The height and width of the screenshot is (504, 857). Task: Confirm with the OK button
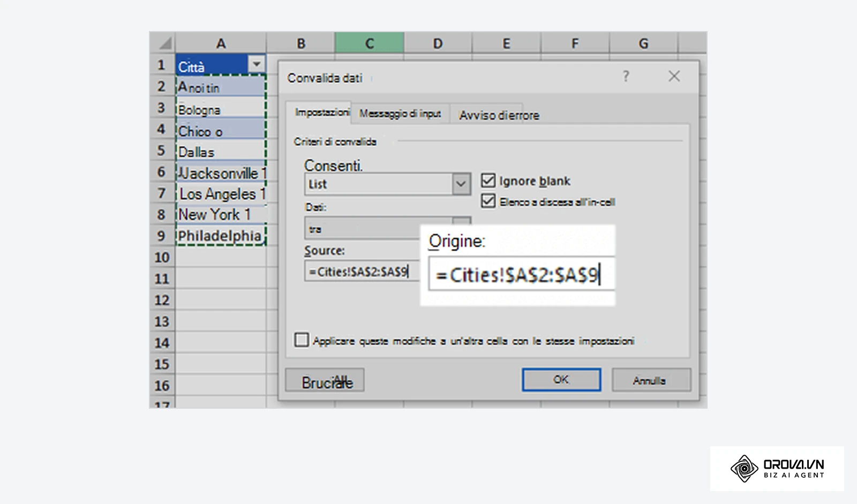(561, 380)
